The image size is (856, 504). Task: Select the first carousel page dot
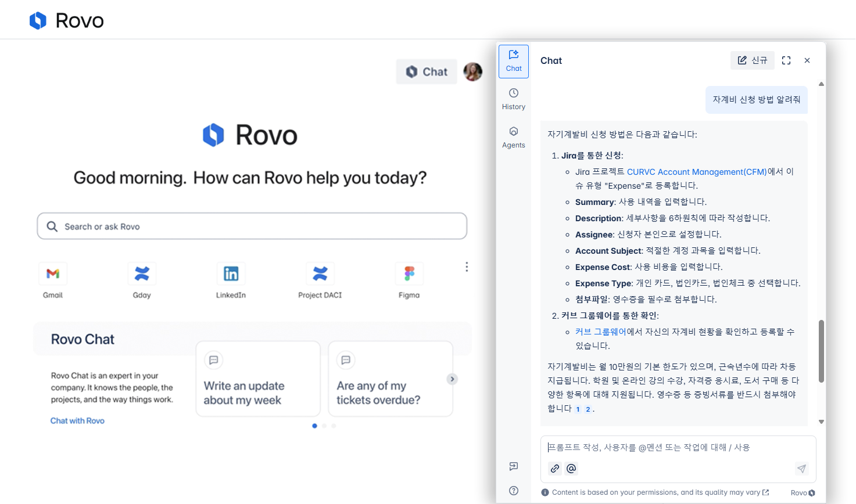click(x=314, y=426)
